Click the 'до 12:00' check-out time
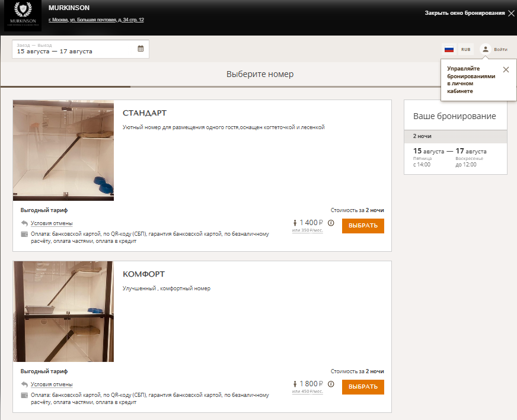Screen dimensions: 517x420 coord(466,165)
